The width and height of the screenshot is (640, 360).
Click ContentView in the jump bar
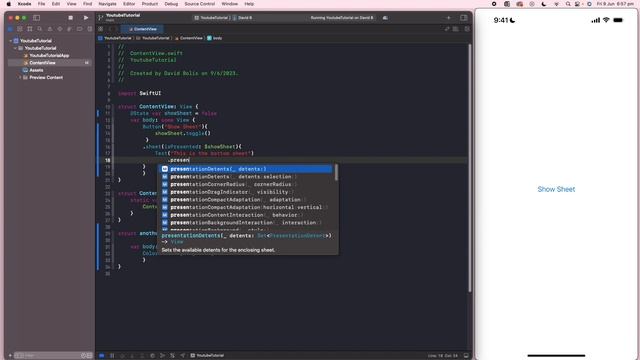[189, 38]
